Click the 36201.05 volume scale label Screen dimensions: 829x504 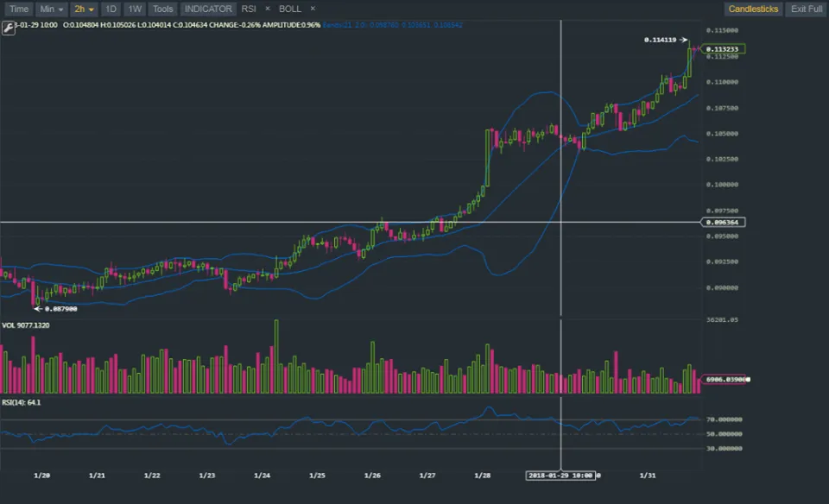coord(722,319)
